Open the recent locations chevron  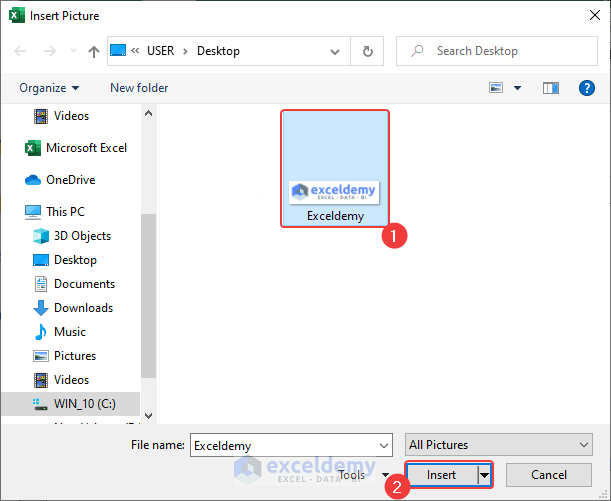click(73, 51)
